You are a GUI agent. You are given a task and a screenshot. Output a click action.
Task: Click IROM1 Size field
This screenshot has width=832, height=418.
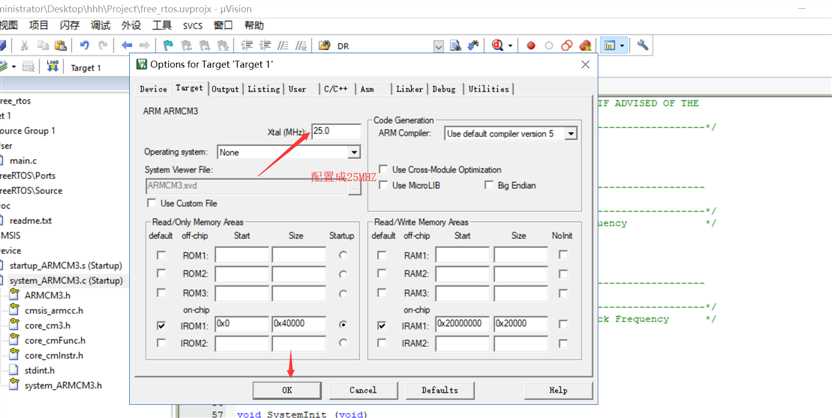299,324
